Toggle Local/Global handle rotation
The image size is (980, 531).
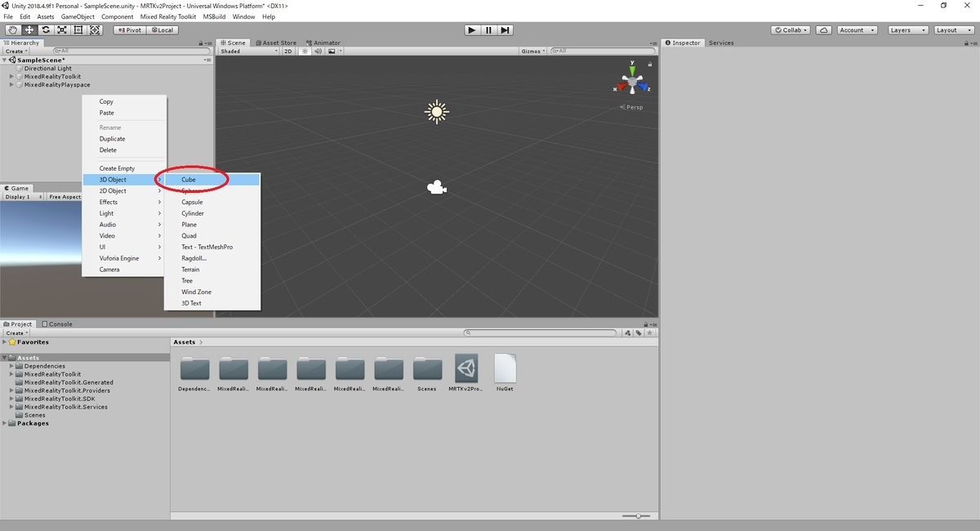(162, 30)
